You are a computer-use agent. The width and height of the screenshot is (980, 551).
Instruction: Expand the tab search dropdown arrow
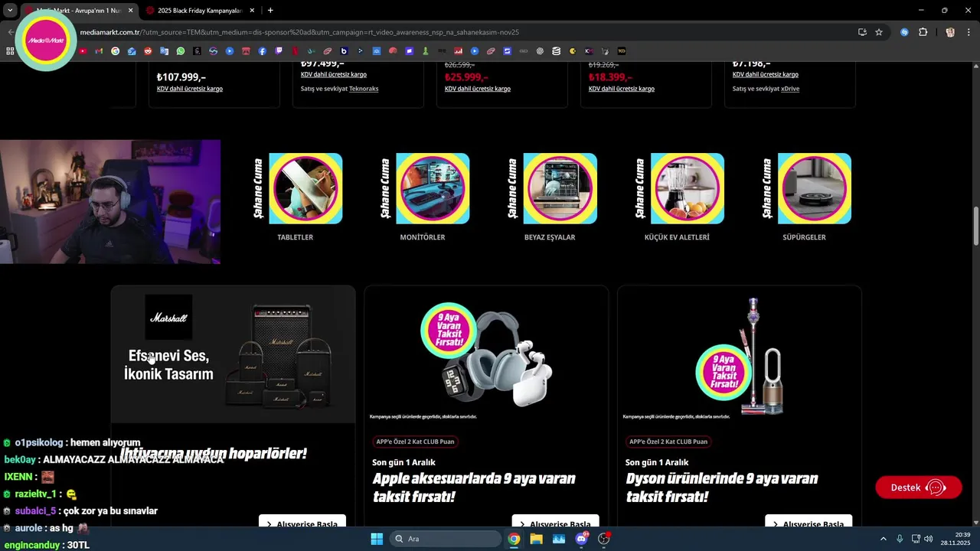tap(10, 10)
